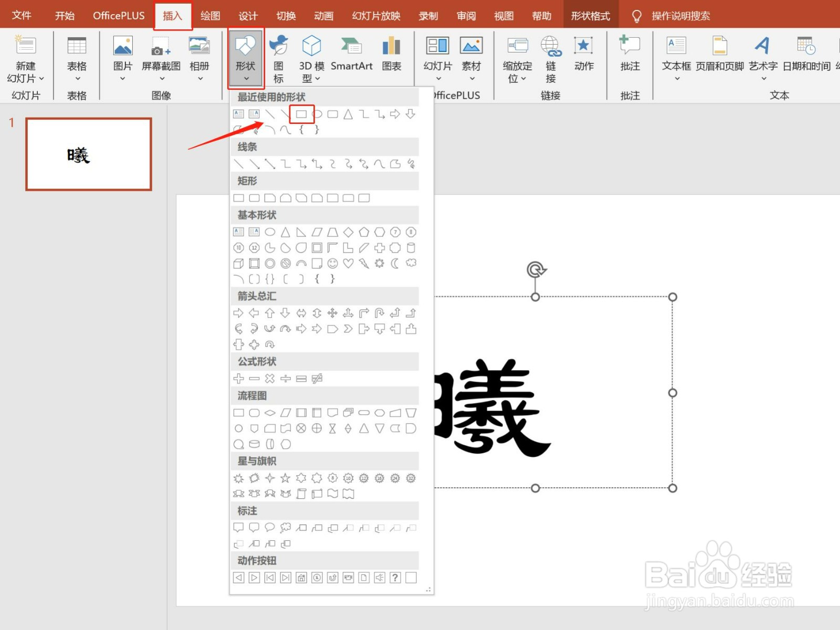The image size is (840, 630).
Task: Switch to the 绘图 tab
Action: click(x=211, y=16)
